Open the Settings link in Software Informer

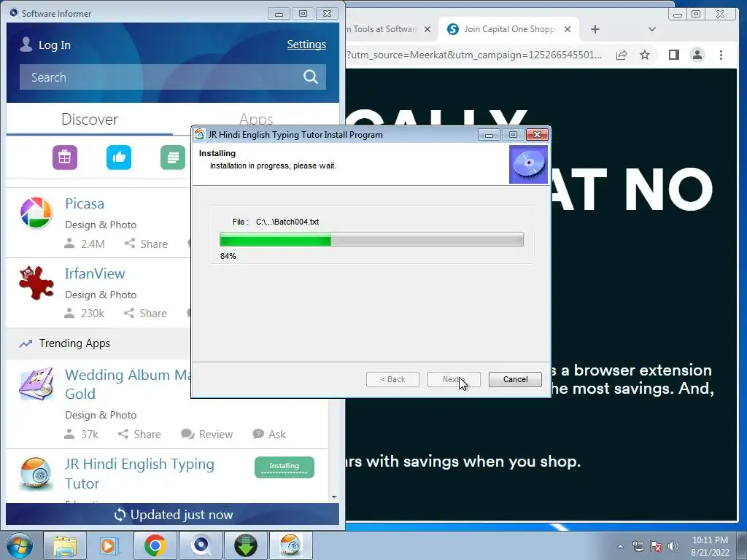pos(306,44)
